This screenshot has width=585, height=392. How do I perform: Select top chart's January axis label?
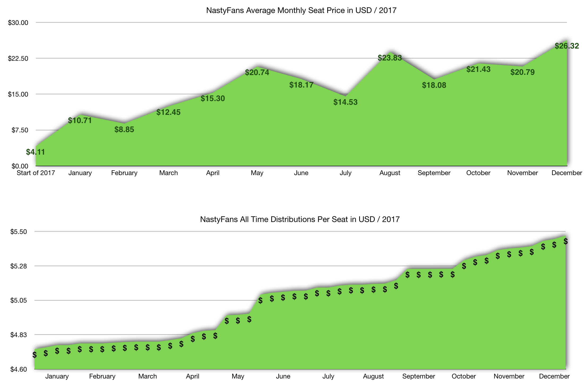click(80, 173)
